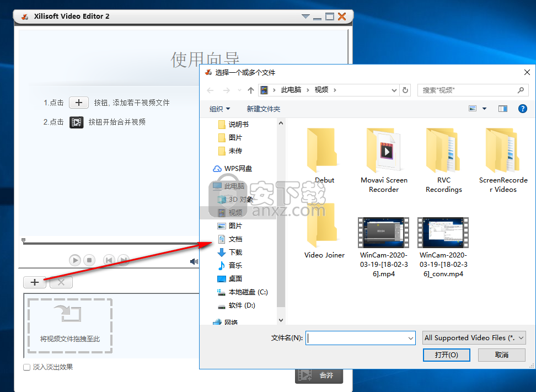Select 音乐 in navigation pane

(230, 265)
